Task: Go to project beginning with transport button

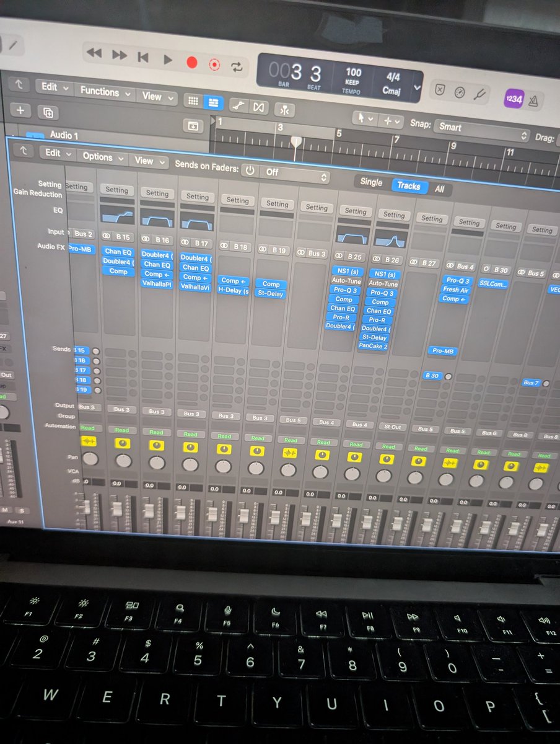Action: [x=143, y=57]
